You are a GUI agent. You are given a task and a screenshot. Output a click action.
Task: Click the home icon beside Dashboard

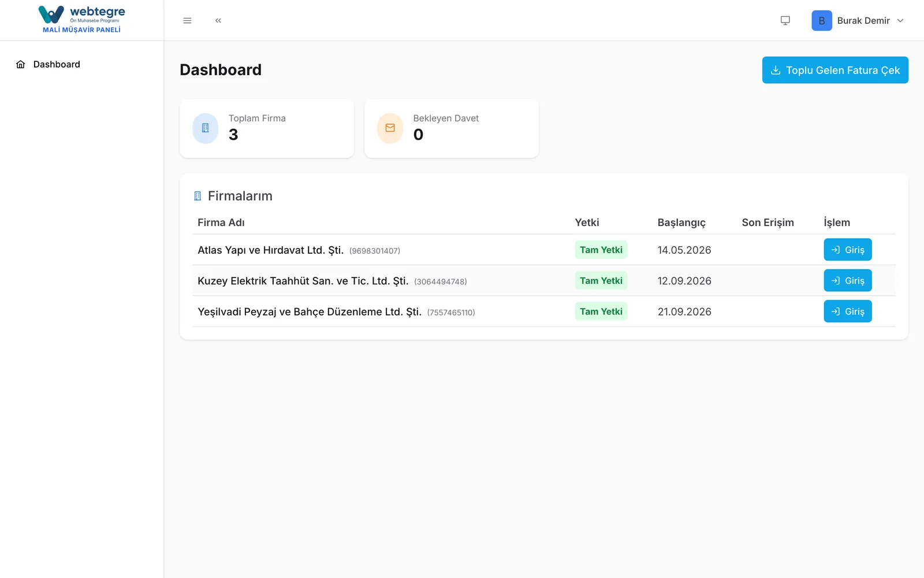click(21, 64)
